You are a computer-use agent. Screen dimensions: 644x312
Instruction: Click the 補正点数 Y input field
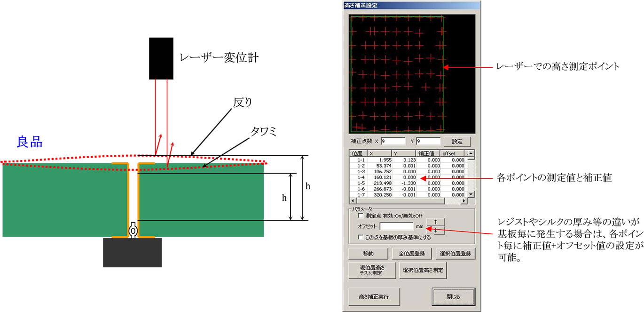(428, 141)
